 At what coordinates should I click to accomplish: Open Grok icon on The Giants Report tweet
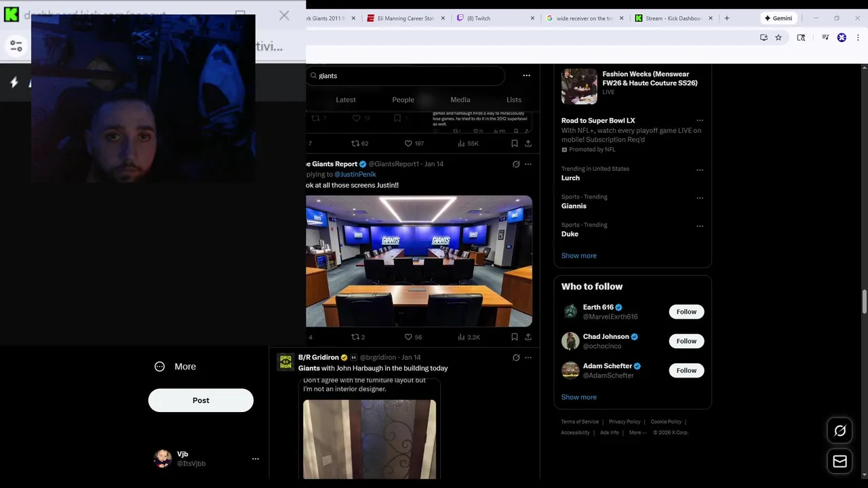point(516,164)
